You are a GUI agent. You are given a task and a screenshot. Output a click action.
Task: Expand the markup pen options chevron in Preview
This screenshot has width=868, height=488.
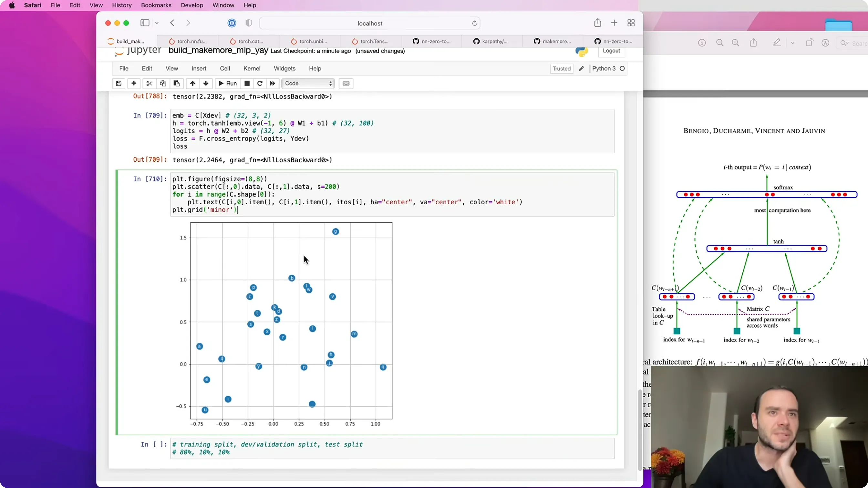click(792, 43)
